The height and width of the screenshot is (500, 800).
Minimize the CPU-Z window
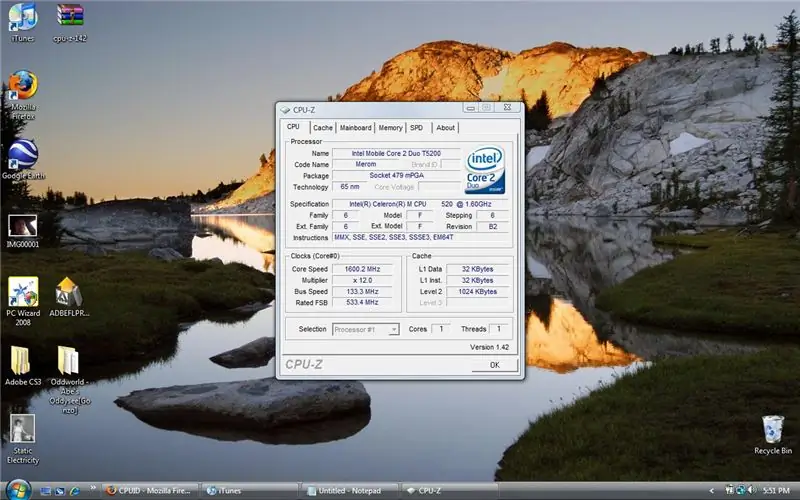click(x=471, y=107)
